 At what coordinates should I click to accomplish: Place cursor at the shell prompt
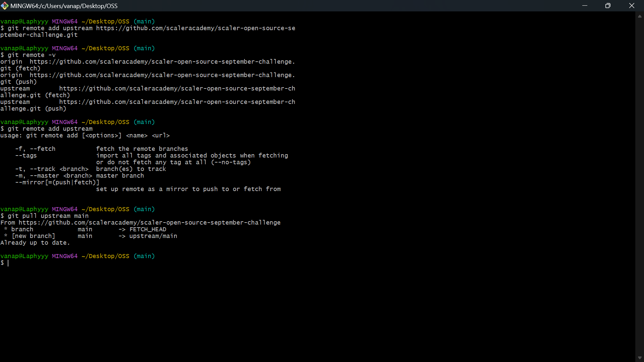[8, 263]
